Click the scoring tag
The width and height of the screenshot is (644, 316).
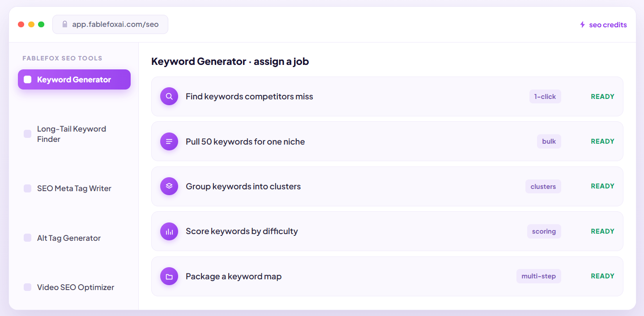coord(544,231)
